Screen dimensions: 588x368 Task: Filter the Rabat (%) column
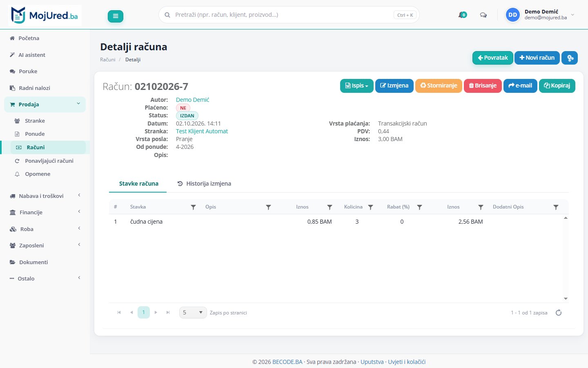(420, 207)
